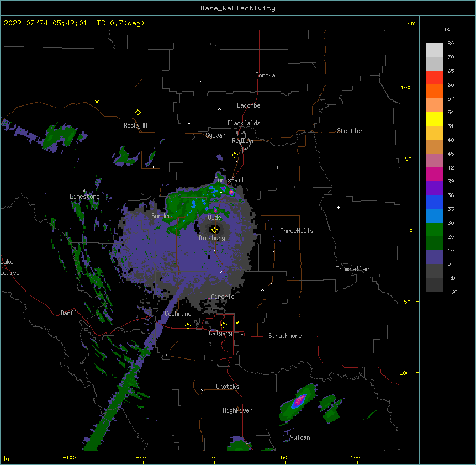Screen dimensions: 476x465
Task: Click the RockyMH city label
Action: pos(135,125)
